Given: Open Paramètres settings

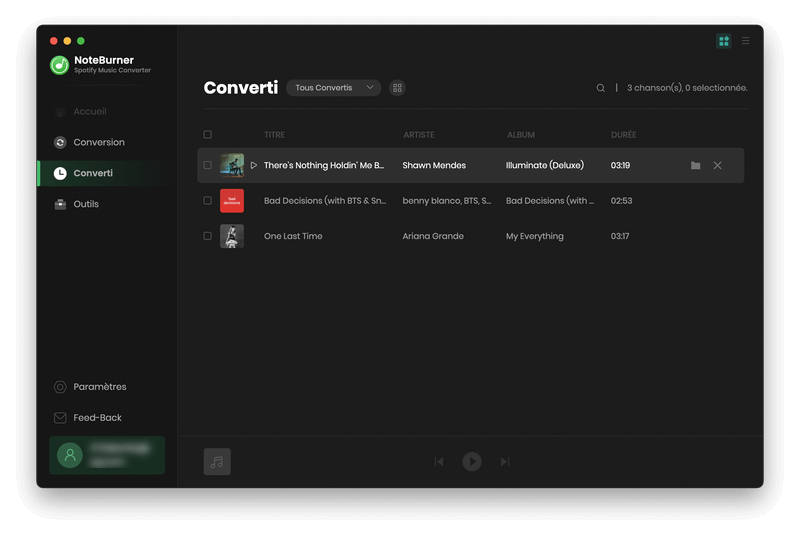Looking at the screenshot, I should pos(99,387).
